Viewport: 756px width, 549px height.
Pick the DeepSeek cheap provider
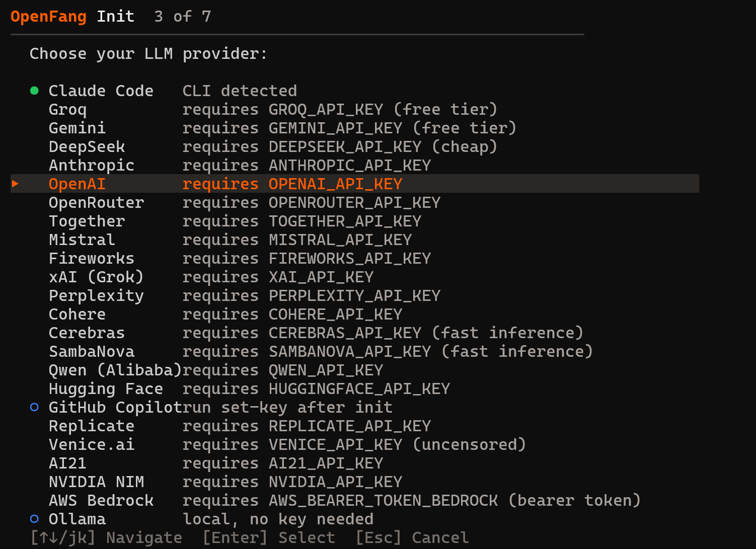pos(87,146)
